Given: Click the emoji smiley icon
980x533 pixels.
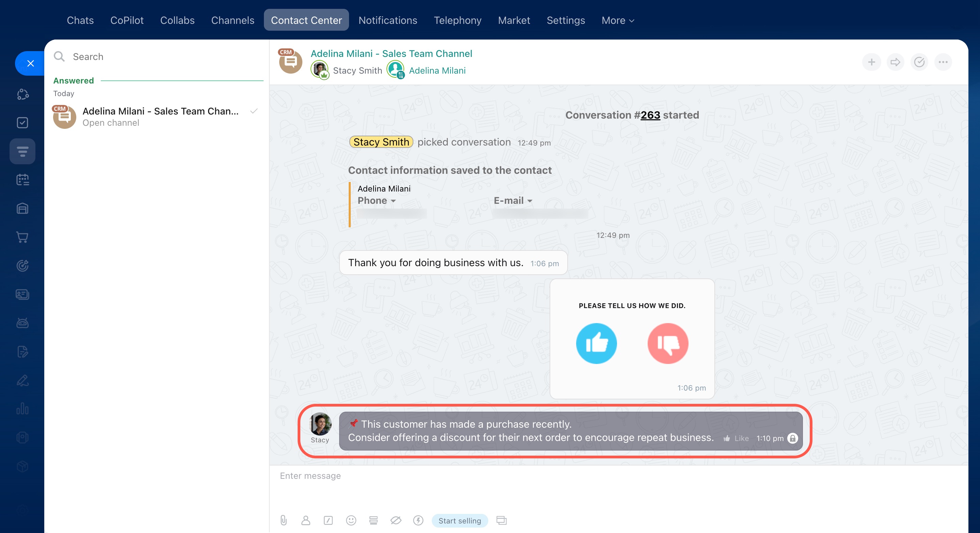Looking at the screenshot, I should click(351, 520).
